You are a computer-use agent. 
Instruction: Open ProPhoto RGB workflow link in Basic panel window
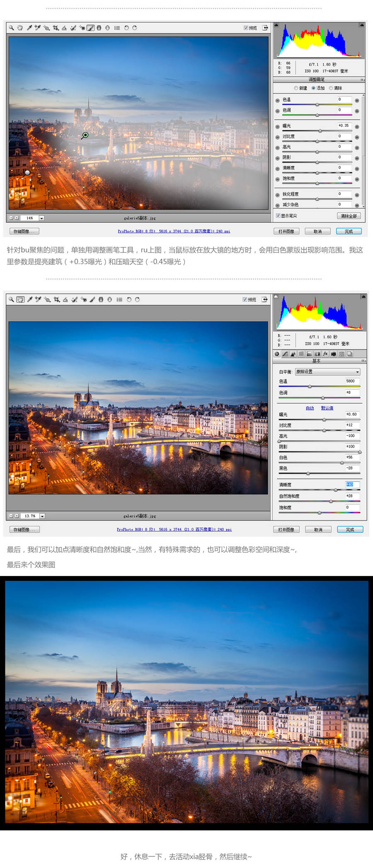pos(174,529)
